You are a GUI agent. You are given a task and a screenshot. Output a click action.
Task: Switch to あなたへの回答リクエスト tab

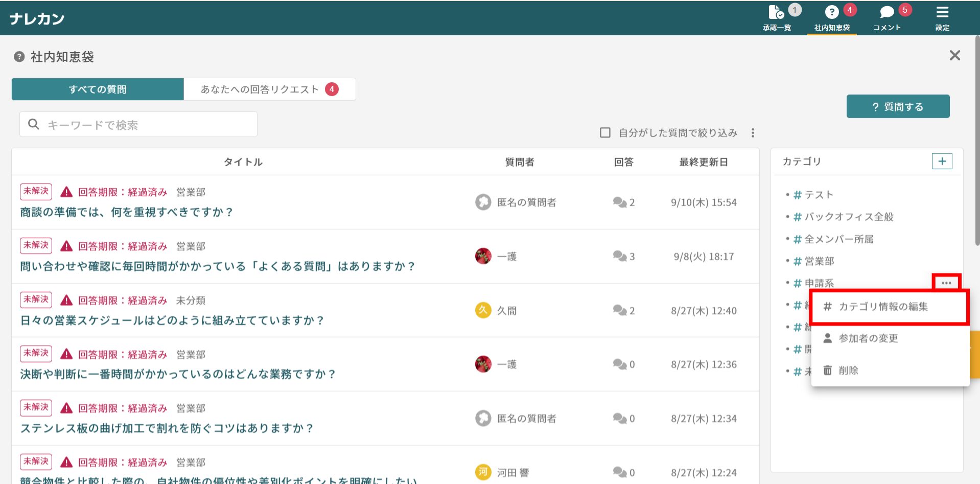[269, 89]
